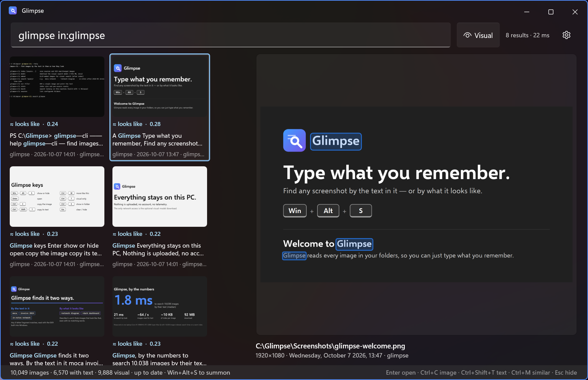Toggle the Visual search mode button
The image size is (588, 380).
pyautogui.click(x=478, y=35)
